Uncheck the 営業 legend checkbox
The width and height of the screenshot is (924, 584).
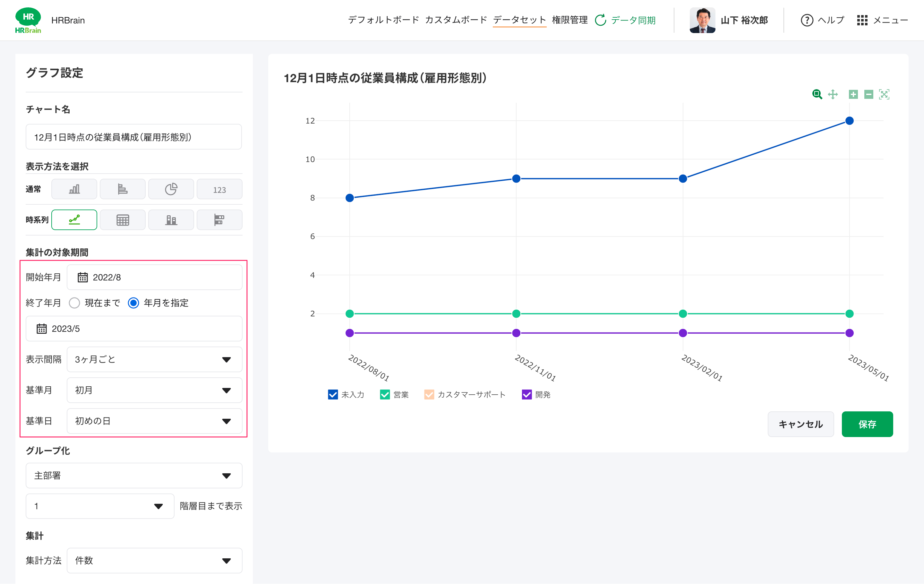pyautogui.click(x=384, y=394)
